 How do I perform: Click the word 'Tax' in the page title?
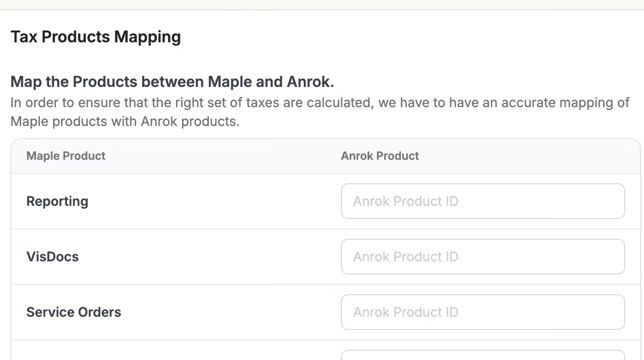click(24, 37)
